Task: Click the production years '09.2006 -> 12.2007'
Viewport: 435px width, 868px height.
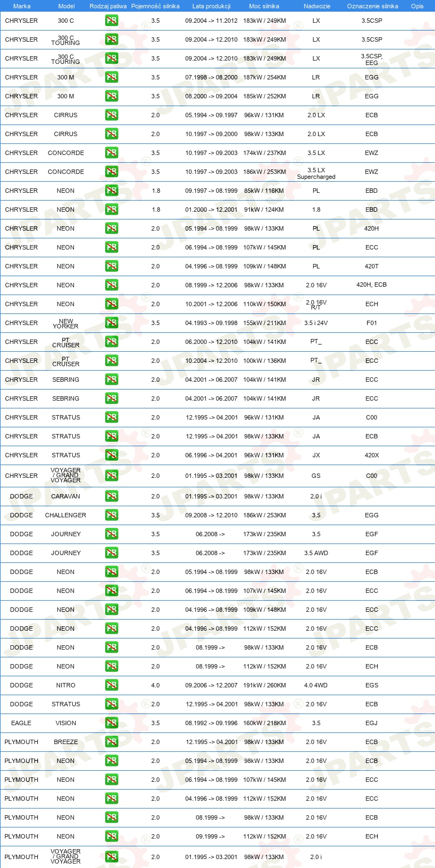Action: pos(211,685)
